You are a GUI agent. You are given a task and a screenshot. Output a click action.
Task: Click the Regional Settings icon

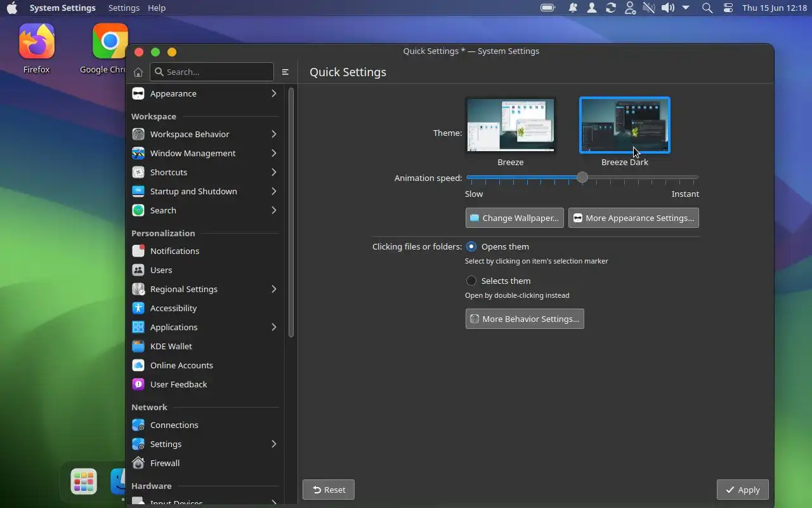138,289
